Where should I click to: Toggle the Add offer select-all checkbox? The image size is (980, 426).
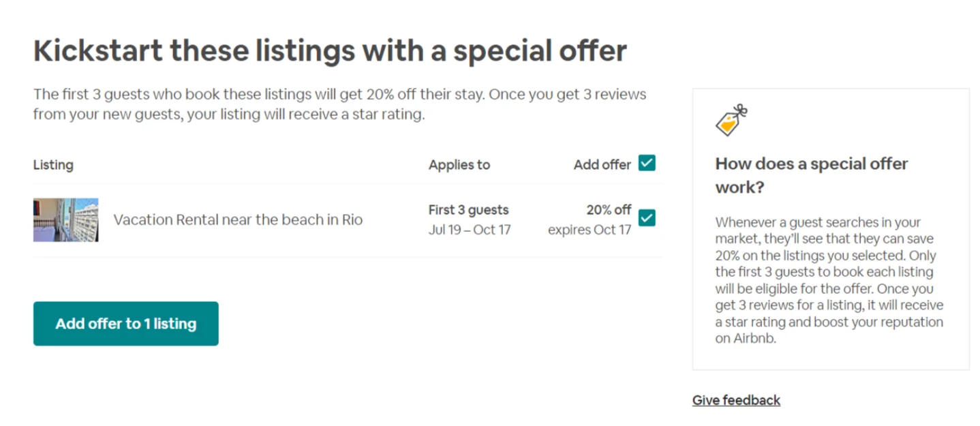[647, 164]
